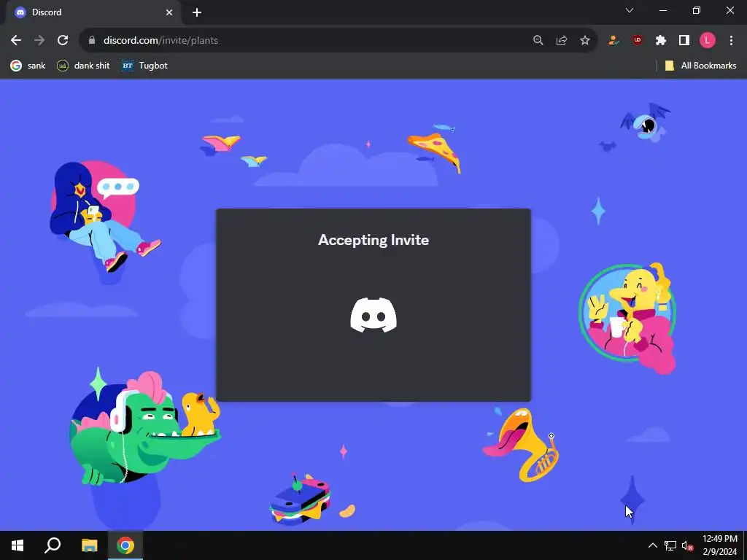The height and width of the screenshot is (560, 747).
Task: Open a new browser tab
Action: point(197,12)
